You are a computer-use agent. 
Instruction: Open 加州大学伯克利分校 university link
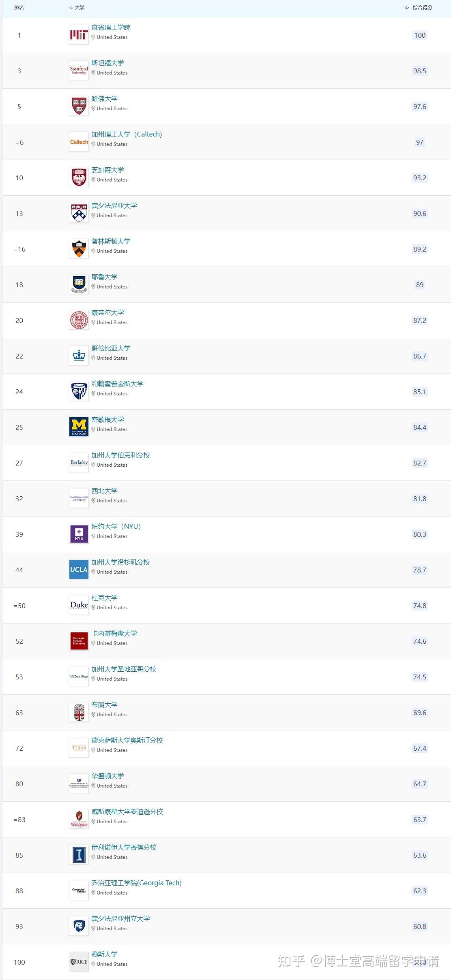[120, 455]
